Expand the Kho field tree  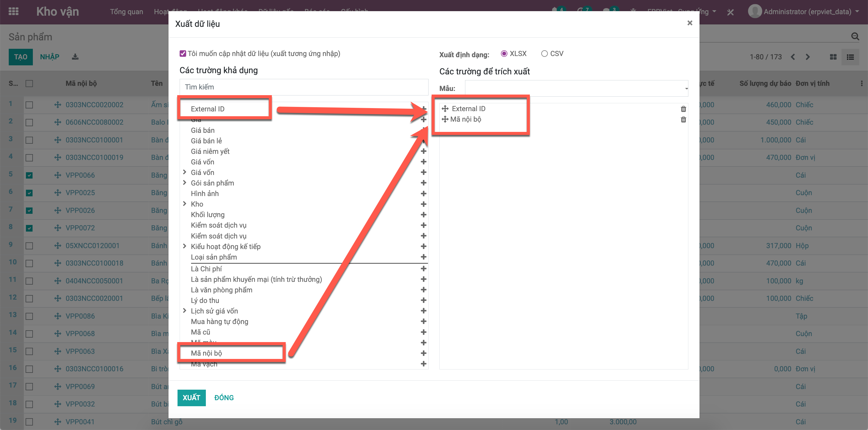[x=185, y=204]
